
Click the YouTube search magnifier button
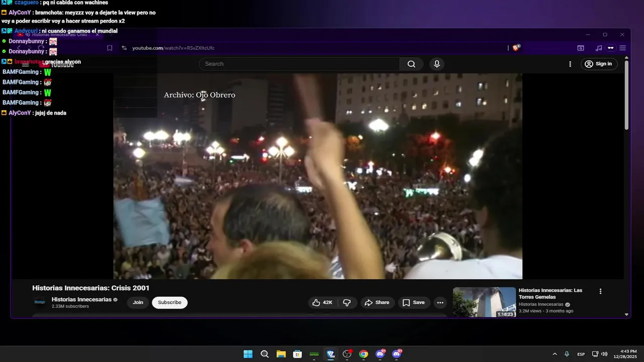412,64
